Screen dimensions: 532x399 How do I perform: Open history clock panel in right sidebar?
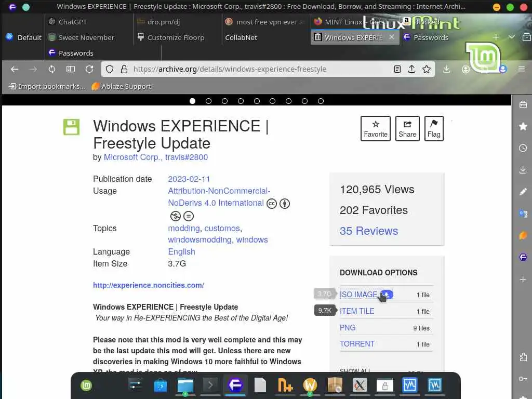[x=523, y=148]
